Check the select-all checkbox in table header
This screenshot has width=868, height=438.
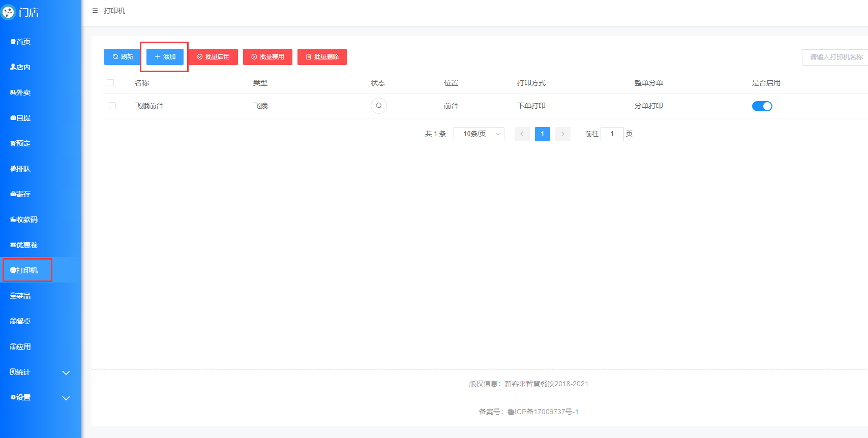110,83
